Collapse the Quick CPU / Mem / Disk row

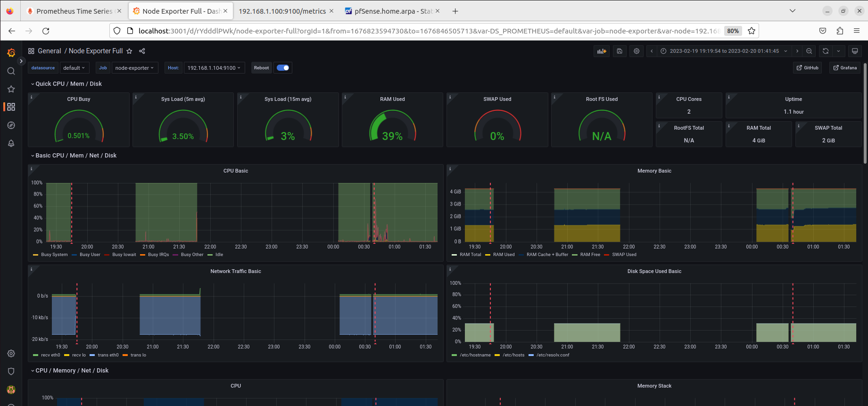coord(66,84)
